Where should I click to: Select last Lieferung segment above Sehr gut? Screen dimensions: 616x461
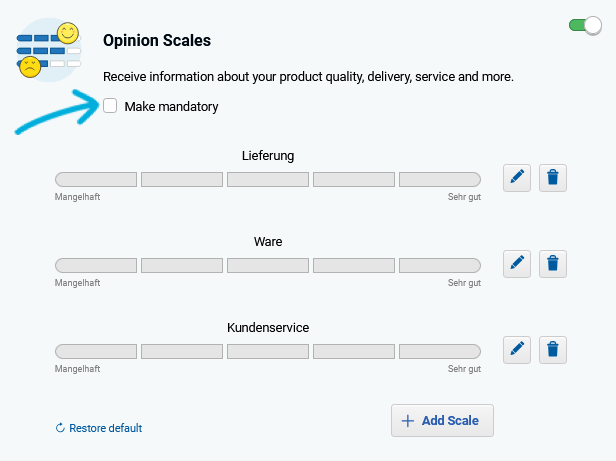pos(440,179)
